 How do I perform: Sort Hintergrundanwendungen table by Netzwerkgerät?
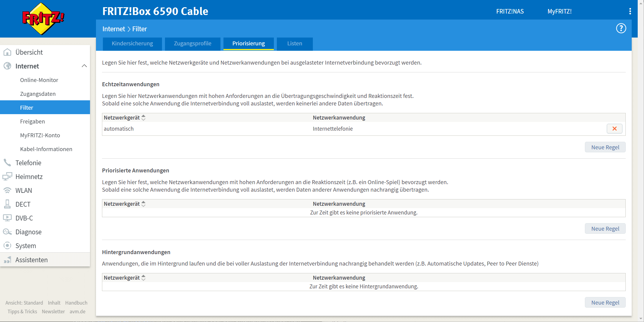(143, 278)
